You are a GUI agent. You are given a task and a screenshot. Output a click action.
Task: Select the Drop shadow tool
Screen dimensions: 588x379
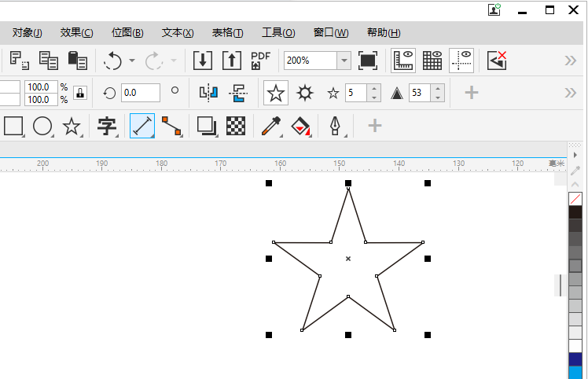pyautogui.click(x=207, y=126)
